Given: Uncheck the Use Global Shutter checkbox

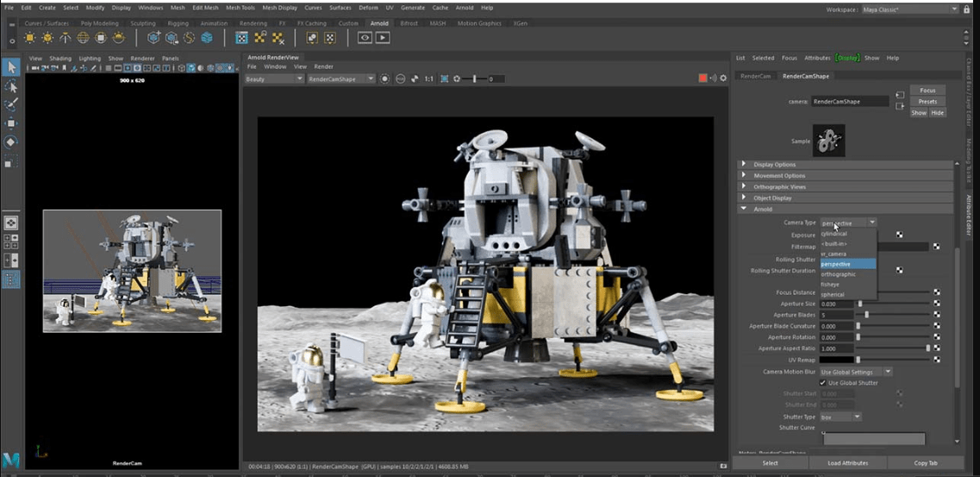Looking at the screenshot, I should point(823,382).
